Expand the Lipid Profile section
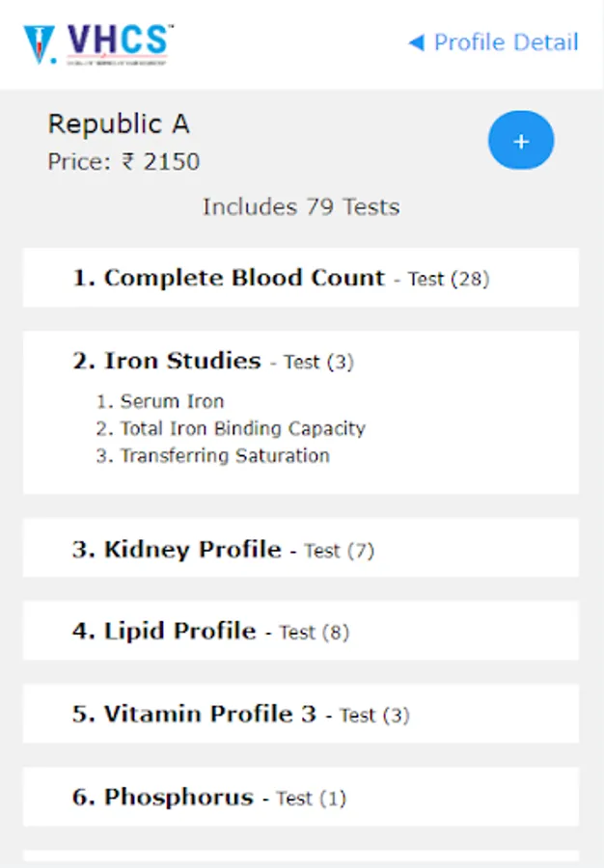Image resolution: width=604 pixels, height=868 pixels. click(179, 632)
